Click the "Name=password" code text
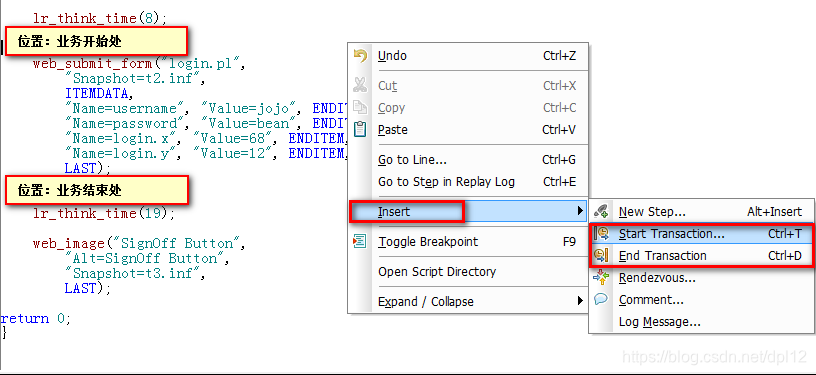816x375 pixels. pos(124,124)
